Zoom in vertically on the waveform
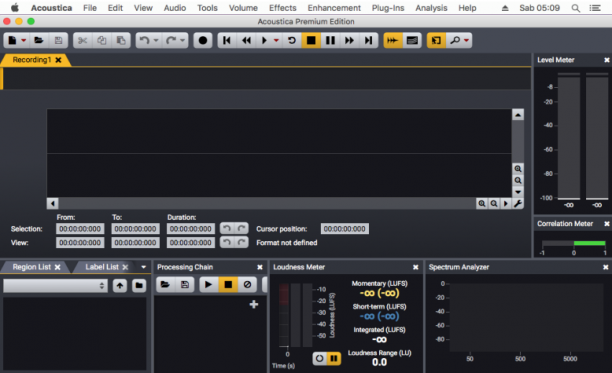Viewport: 612px width, 373px height. 518,169
